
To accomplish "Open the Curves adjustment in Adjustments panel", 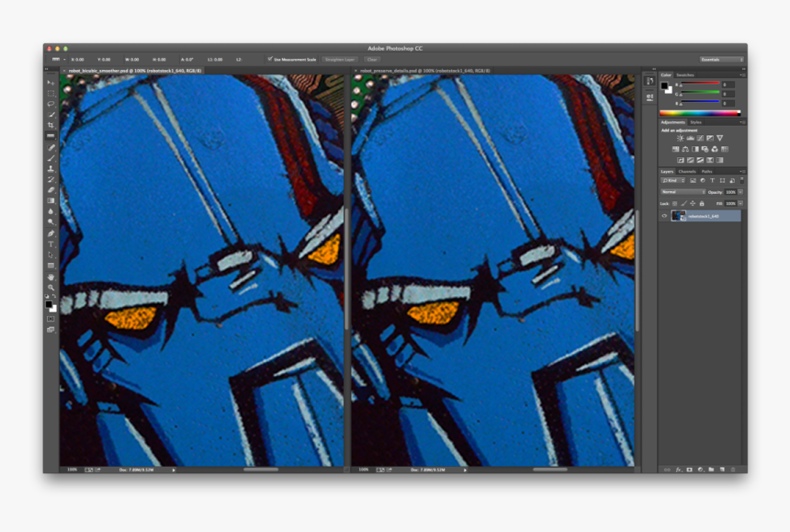I will pyautogui.click(x=700, y=138).
